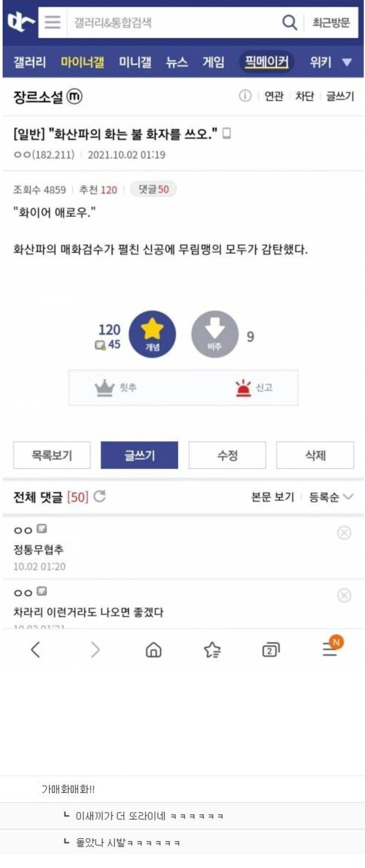
Task: Click the 목록보기 button
Action: click(52, 455)
